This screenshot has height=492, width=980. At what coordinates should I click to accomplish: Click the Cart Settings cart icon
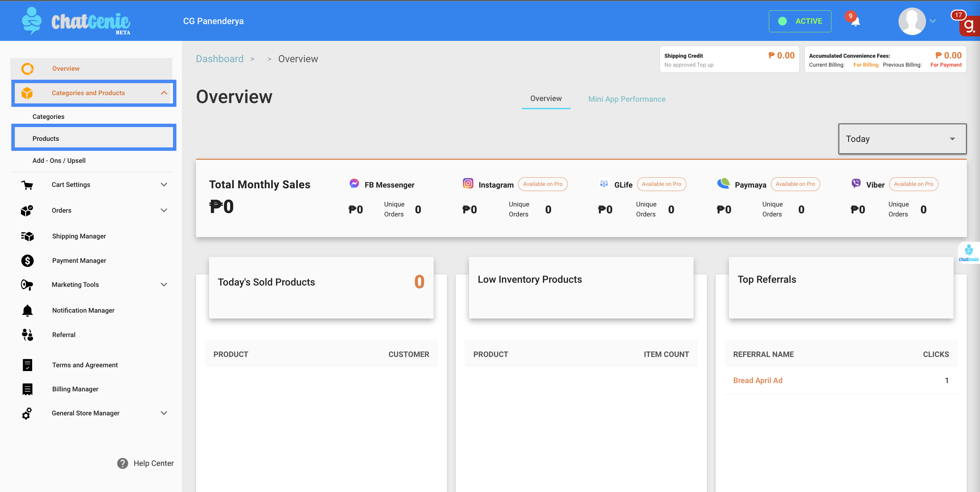pyautogui.click(x=27, y=185)
